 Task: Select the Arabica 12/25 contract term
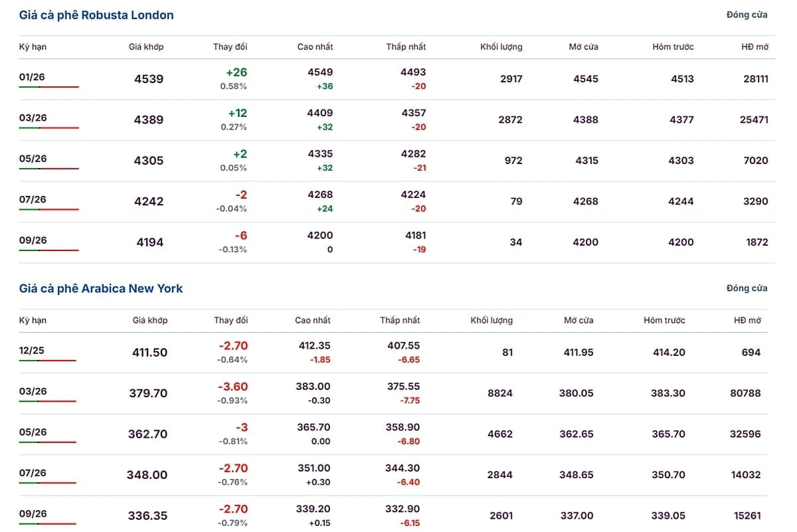pyautogui.click(x=33, y=351)
